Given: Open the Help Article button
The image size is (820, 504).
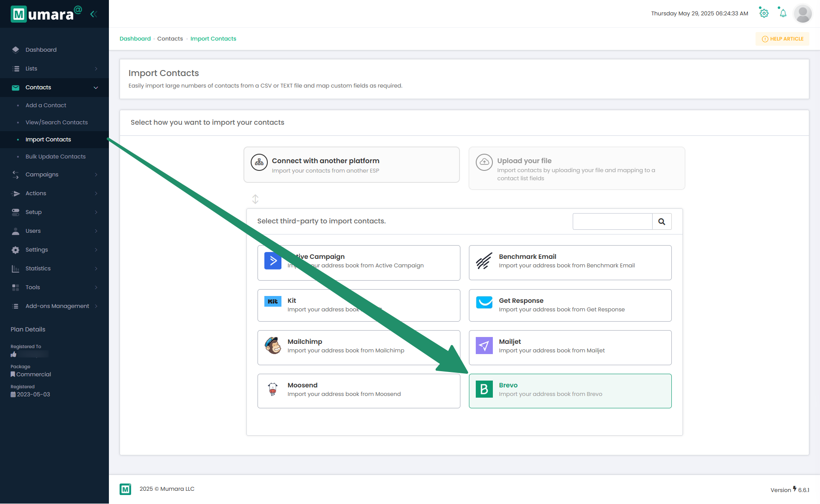Looking at the screenshot, I should [x=782, y=39].
